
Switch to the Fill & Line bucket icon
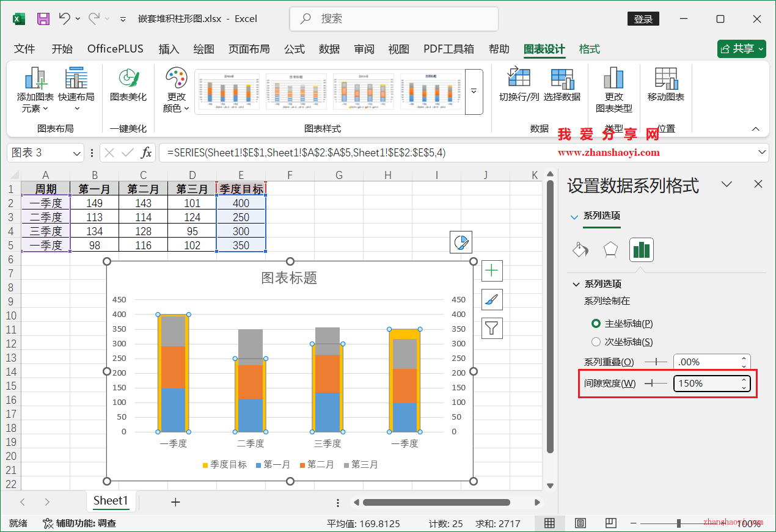(x=580, y=250)
